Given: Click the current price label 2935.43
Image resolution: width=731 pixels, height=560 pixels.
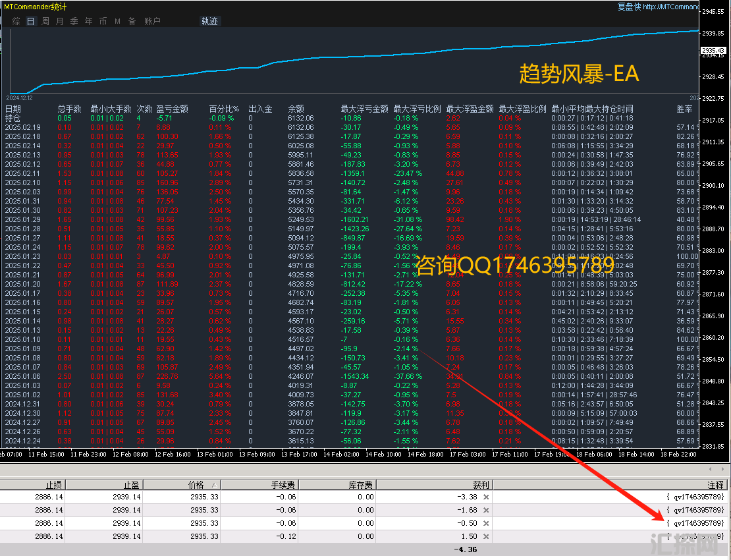Looking at the screenshot, I should coord(713,50).
